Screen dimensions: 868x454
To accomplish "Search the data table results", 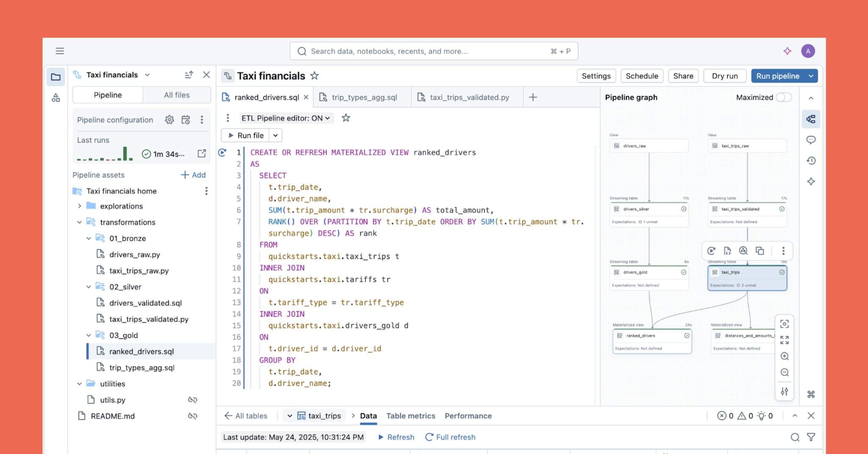I will point(795,437).
